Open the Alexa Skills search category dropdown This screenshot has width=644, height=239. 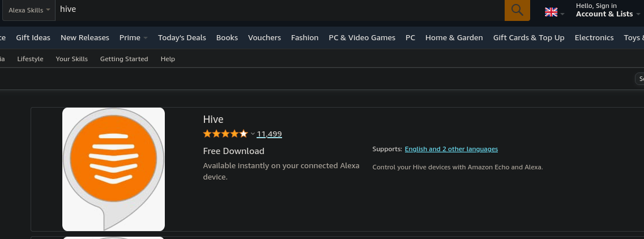[x=29, y=10]
